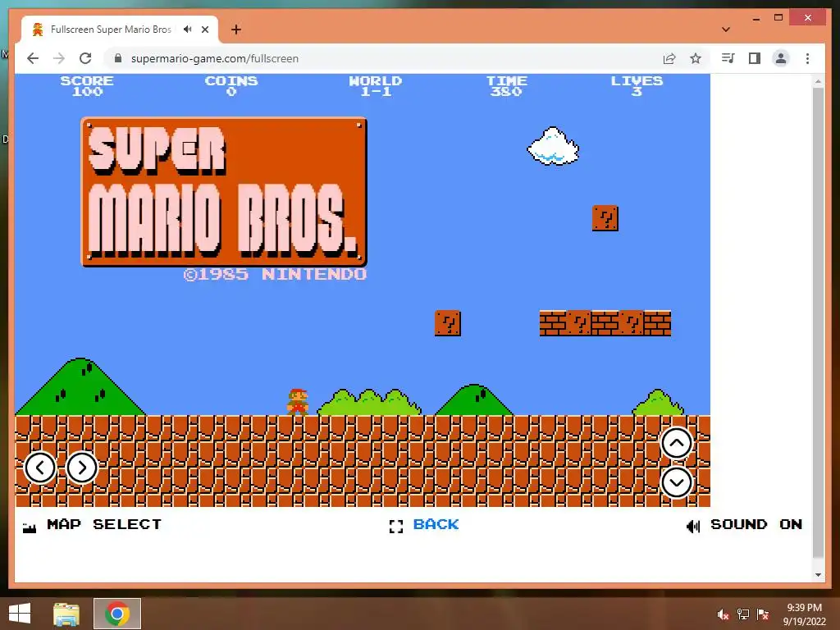840x630 pixels.
Task: Click the right arrow game control
Action: click(x=81, y=468)
